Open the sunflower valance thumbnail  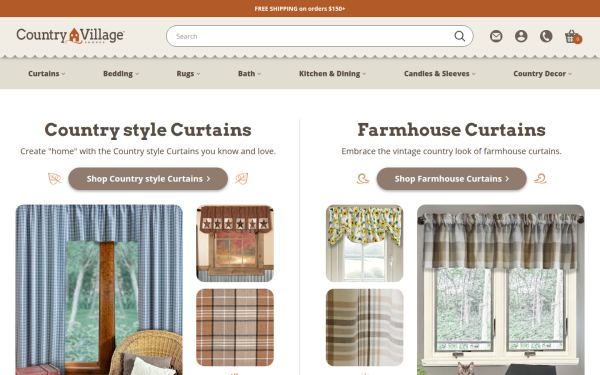[x=364, y=243]
